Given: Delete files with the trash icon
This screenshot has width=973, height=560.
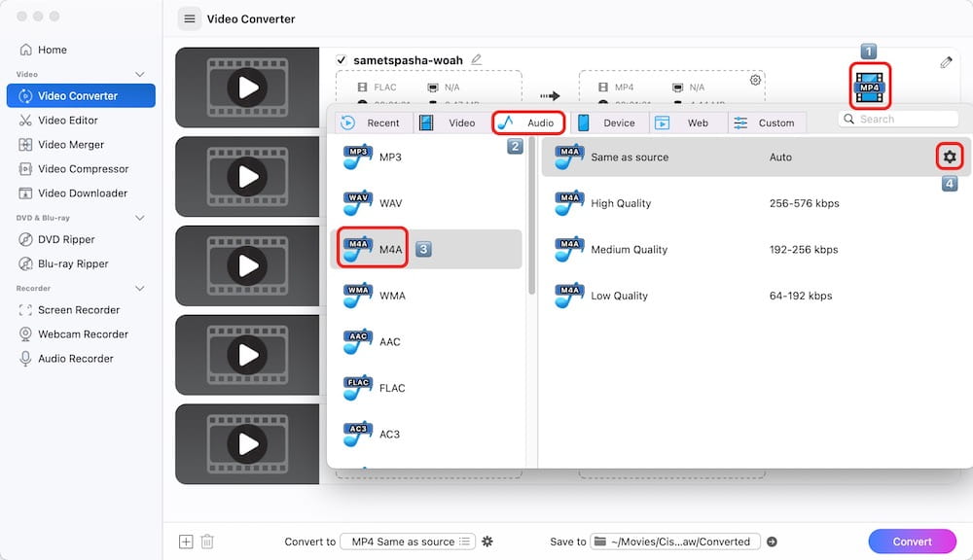Looking at the screenshot, I should click(207, 542).
